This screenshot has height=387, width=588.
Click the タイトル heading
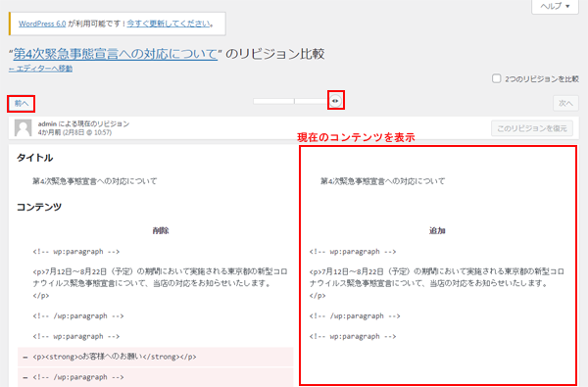tap(34, 158)
